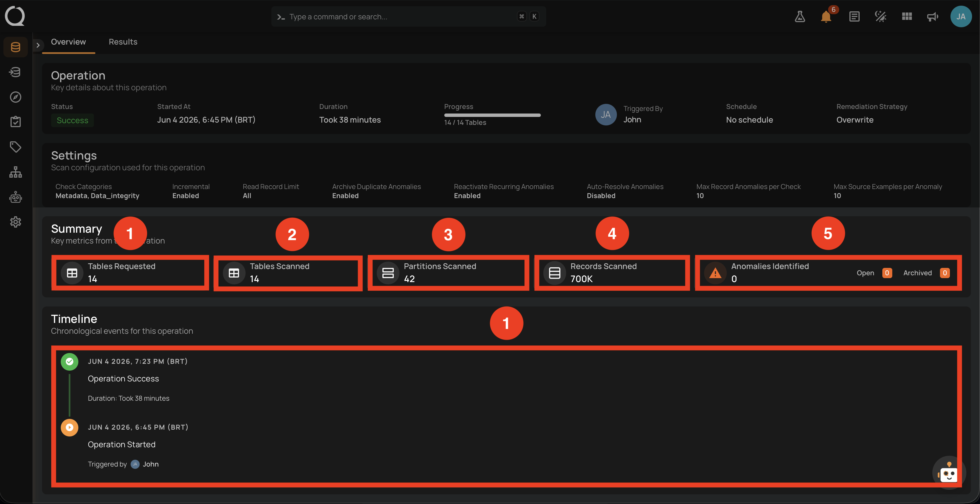Open the enrichment datastores sidebar icon
Image resolution: width=980 pixels, height=504 pixels.
pyautogui.click(x=16, y=72)
